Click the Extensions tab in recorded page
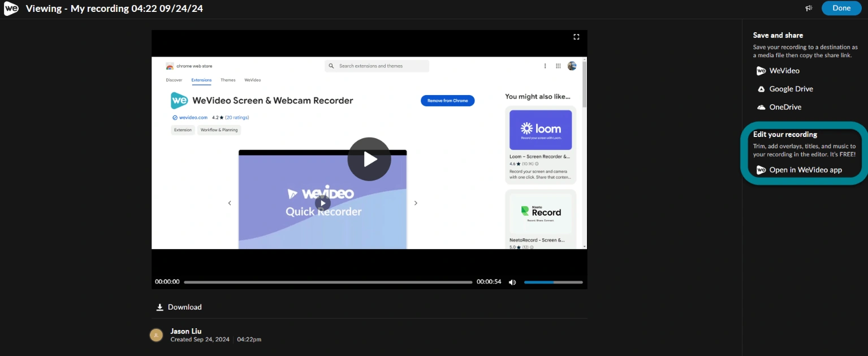The width and height of the screenshot is (868, 356). [x=201, y=80]
